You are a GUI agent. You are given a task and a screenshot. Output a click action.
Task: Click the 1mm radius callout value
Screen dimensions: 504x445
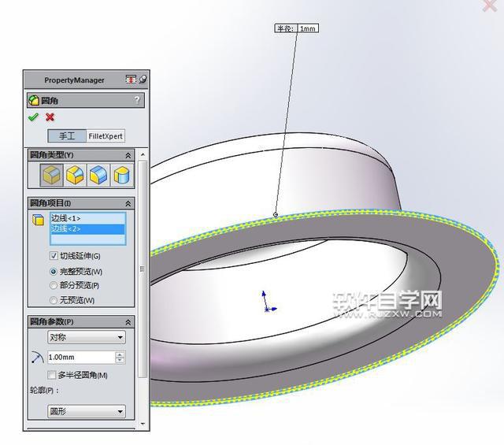click(308, 28)
